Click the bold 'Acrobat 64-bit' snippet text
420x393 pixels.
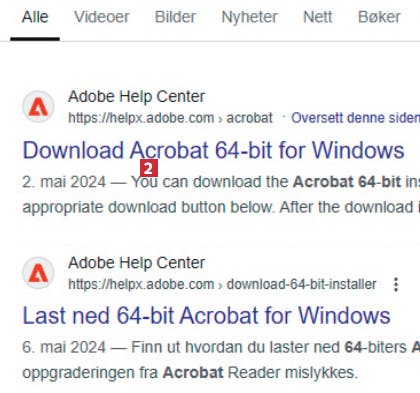347,182
